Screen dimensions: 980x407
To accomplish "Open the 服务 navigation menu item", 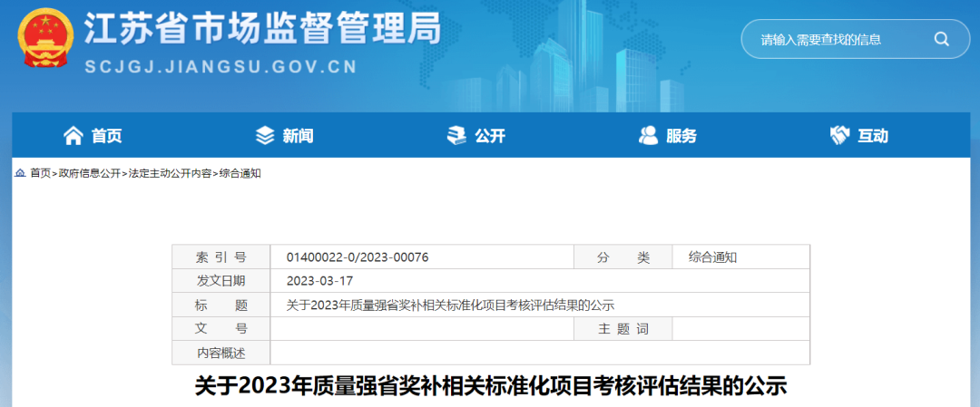I will coord(668,135).
